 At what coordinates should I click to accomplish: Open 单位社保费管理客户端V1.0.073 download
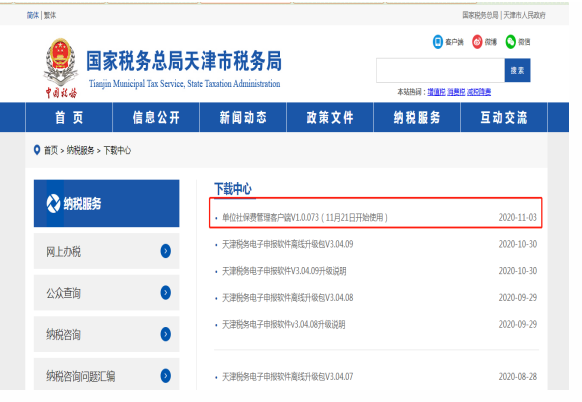pyautogui.click(x=305, y=217)
